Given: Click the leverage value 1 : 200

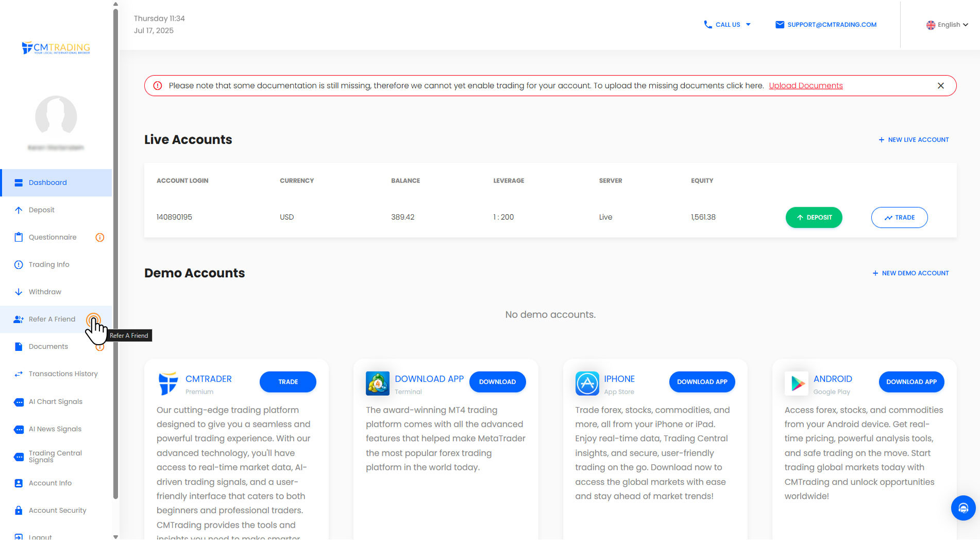Looking at the screenshot, I should pyautogui.click(x=503, y=217).
